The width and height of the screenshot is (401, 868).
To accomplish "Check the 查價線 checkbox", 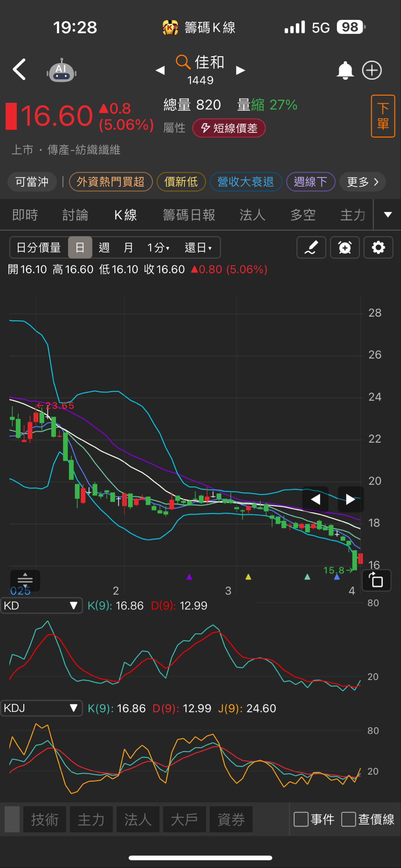I will coord(348,819).
